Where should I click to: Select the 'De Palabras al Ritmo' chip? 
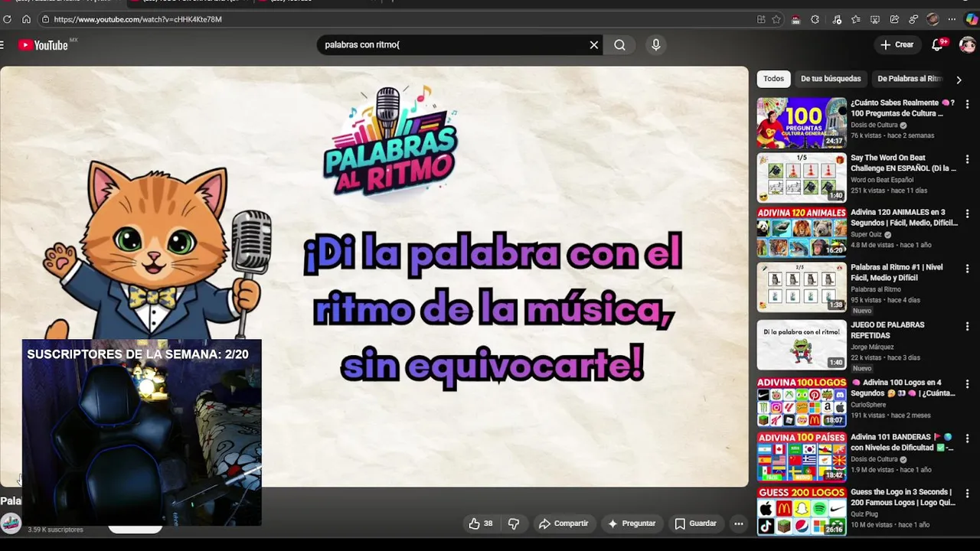click(x=909, y=79)
